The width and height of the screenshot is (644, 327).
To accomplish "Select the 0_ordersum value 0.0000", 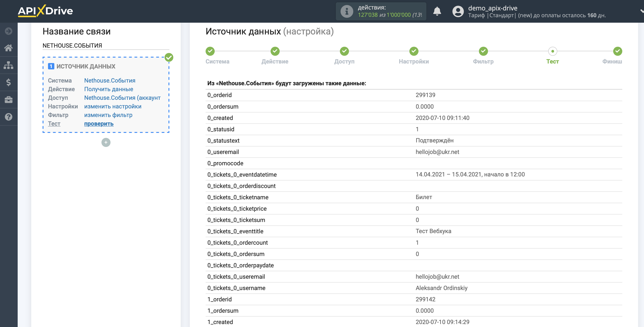I will tap(425, 107).
